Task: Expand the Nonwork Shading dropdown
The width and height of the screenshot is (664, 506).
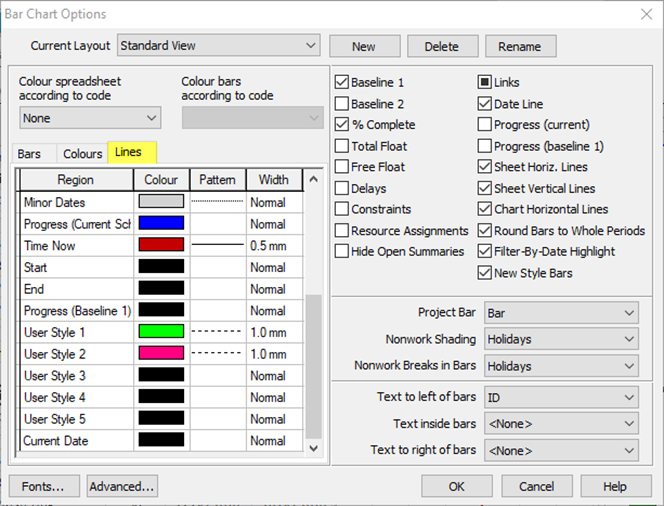Action: point(561,339)
